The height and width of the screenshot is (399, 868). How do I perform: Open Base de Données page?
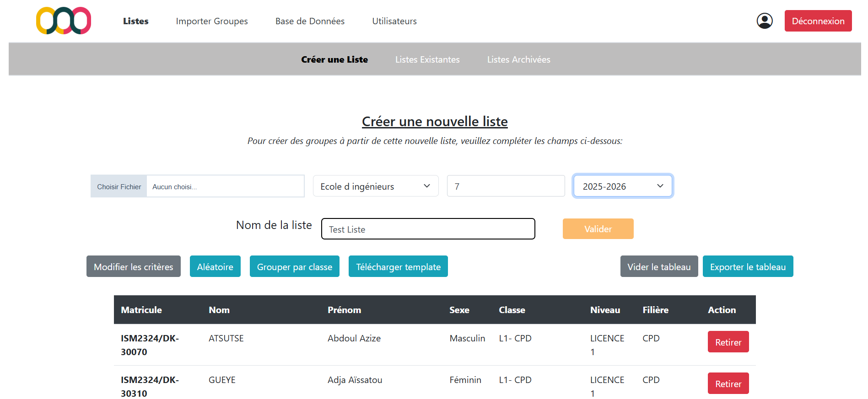pos(310,21)
